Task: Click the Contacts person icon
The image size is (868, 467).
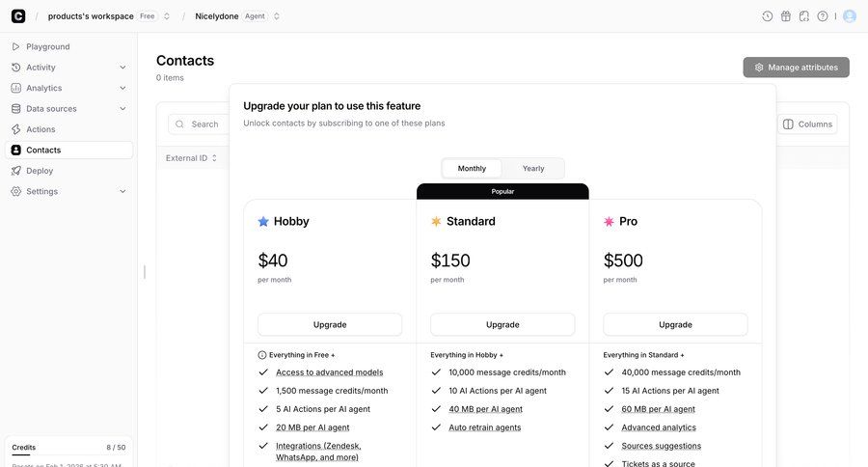Action: click(x=16, y=151)
